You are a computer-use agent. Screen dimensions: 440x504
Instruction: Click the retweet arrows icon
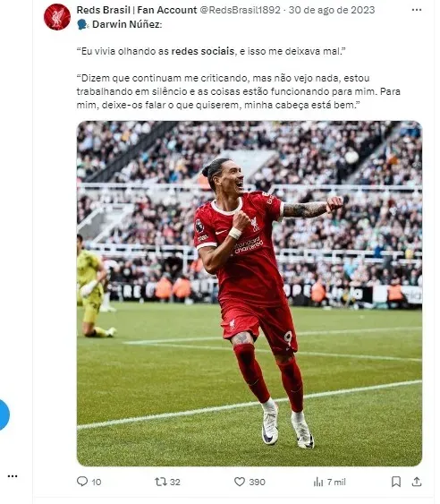tap(161, 482)
